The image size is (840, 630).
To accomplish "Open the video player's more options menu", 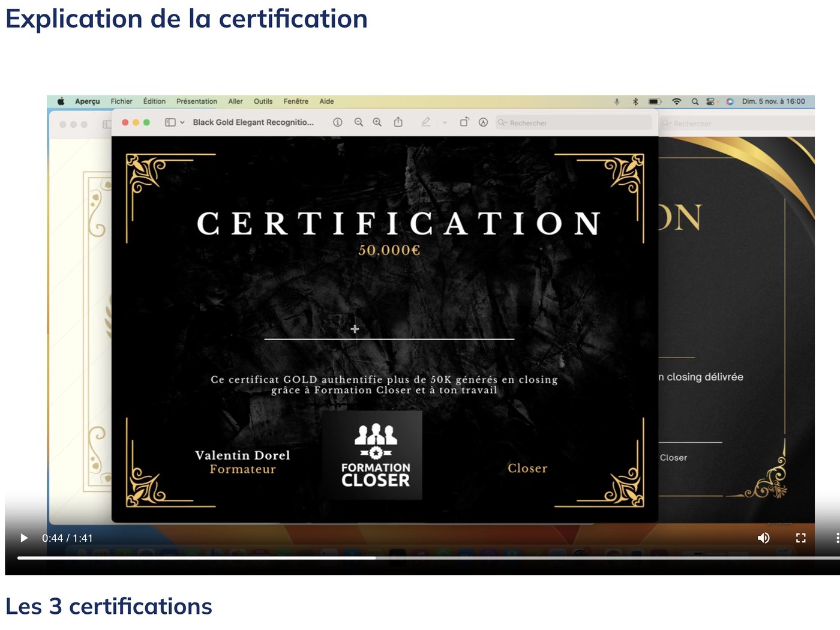I will click(x=837, y=538).
